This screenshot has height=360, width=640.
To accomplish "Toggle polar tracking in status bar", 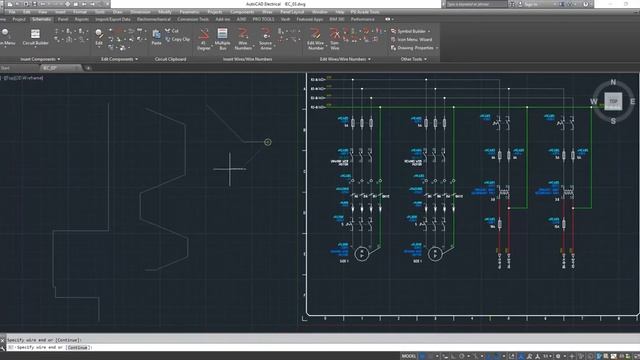I will (462, 356).
